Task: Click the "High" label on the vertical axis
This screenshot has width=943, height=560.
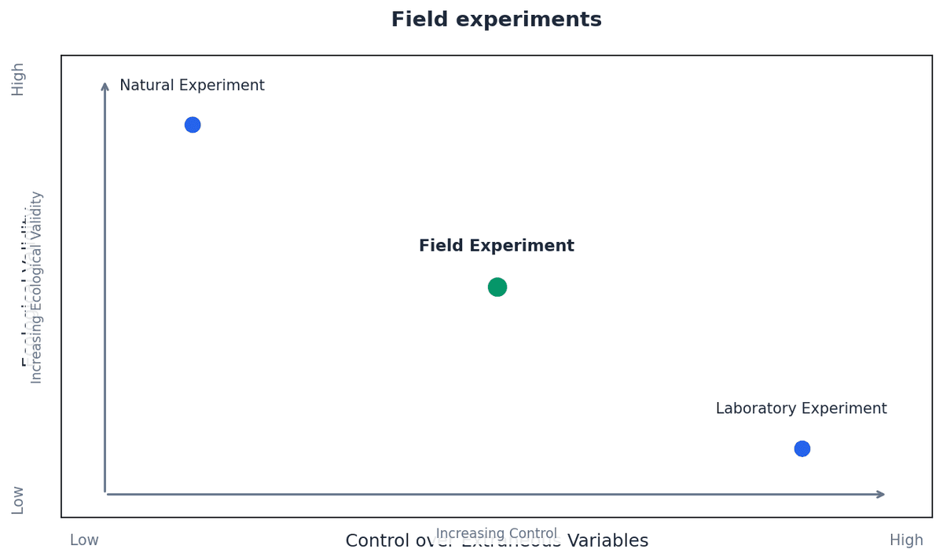Action: click(x=17, y=79)
